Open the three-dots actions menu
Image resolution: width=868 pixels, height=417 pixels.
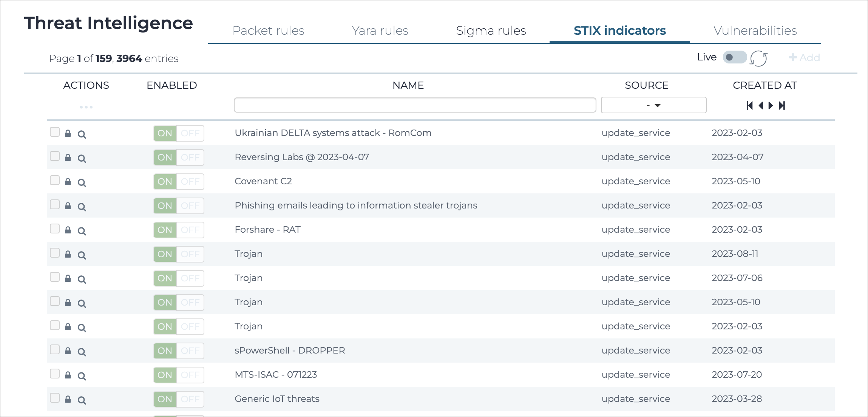[86, 107]
